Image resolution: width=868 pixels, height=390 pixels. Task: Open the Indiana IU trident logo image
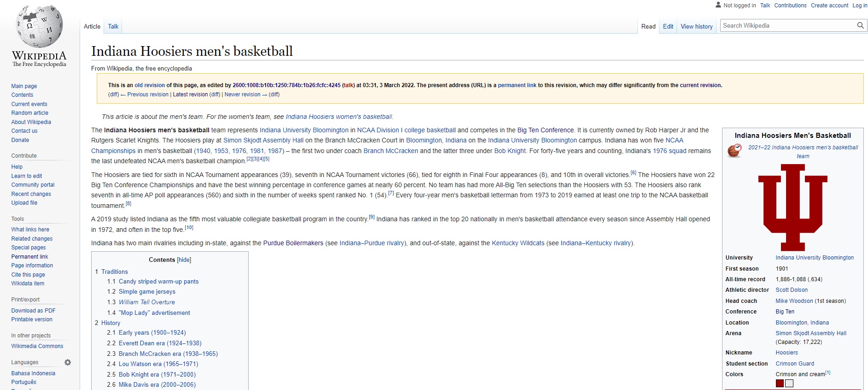[792, 207]
